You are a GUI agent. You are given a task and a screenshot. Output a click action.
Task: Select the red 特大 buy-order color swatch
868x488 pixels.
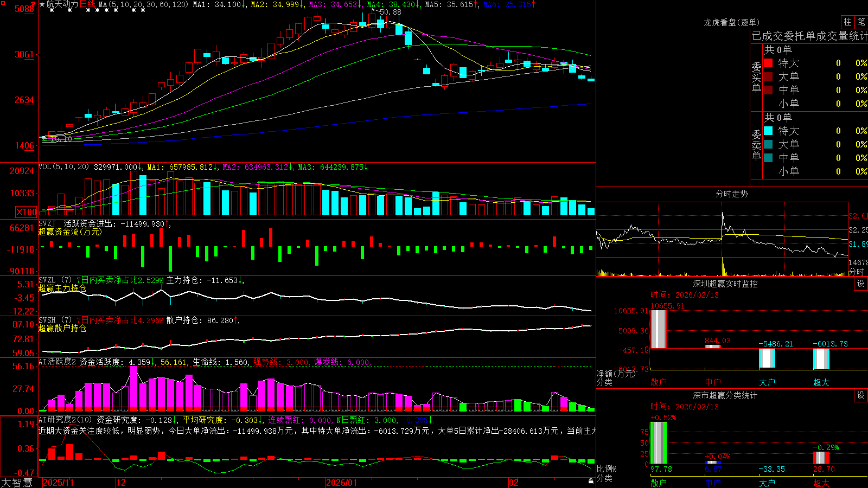[768, 63]
